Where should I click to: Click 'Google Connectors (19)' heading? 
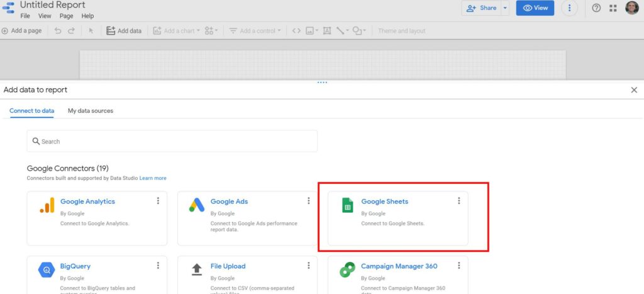[68, 169]
